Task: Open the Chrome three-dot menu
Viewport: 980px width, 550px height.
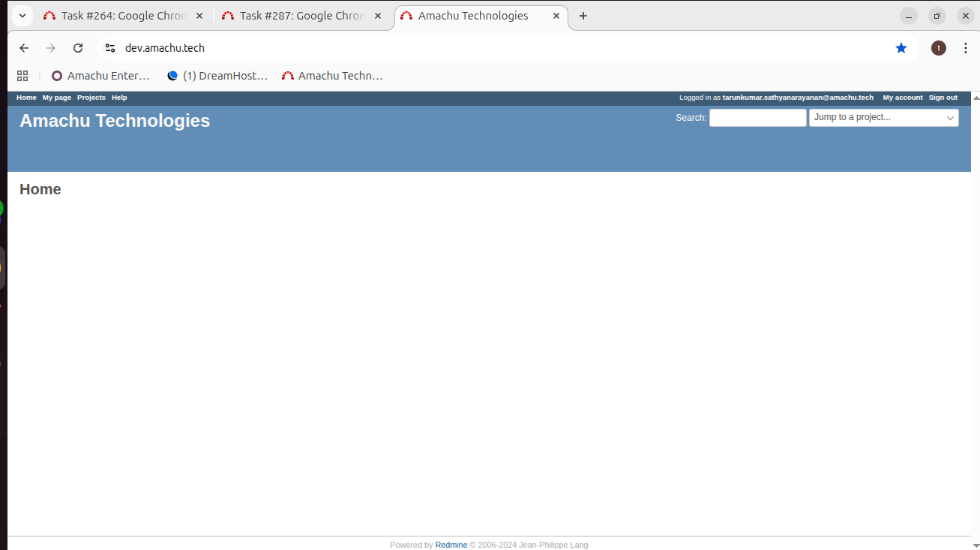Action: pyautogui.click(x=965, y=48)
